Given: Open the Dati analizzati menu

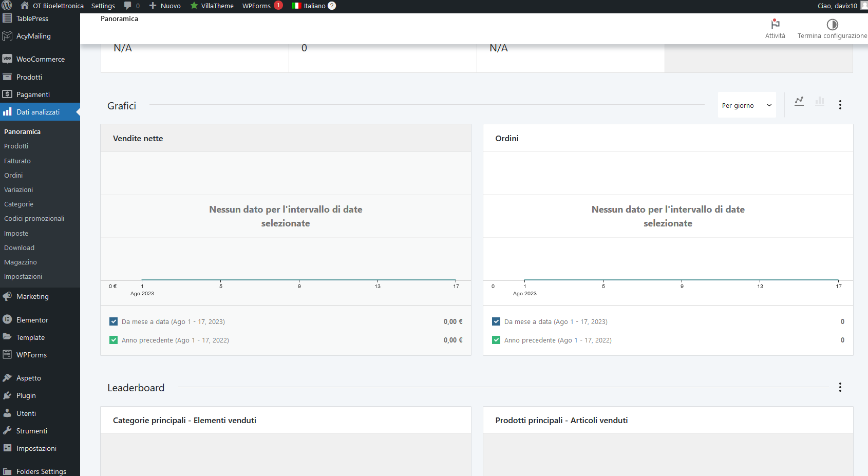Looking at the screenshot, I should click(x=40, y=112).
